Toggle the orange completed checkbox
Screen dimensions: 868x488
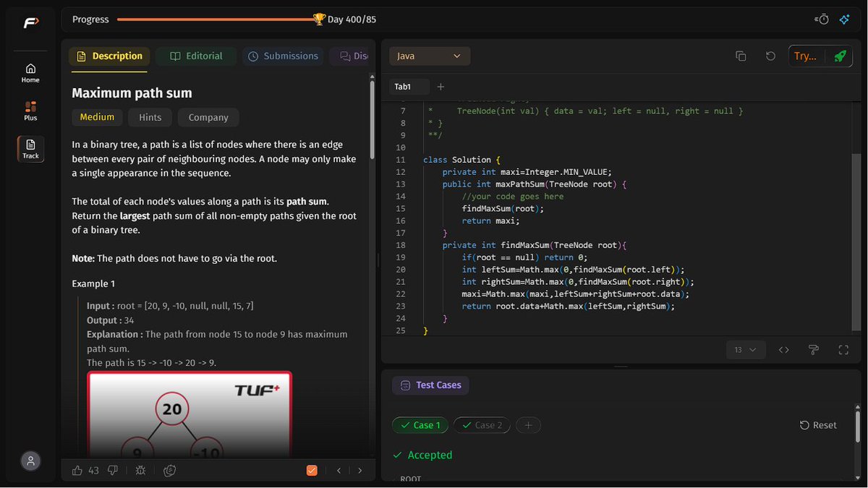click(x=312, y=471)
